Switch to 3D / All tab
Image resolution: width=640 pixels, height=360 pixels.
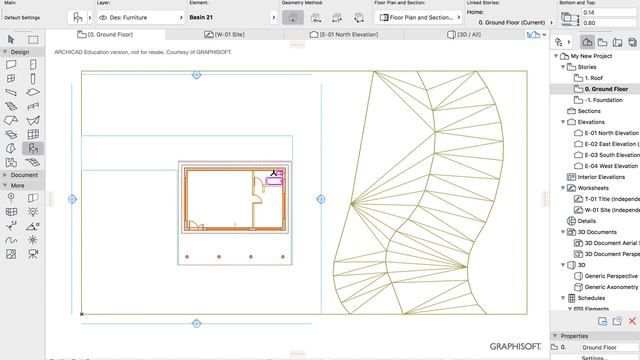pos(464,35)
